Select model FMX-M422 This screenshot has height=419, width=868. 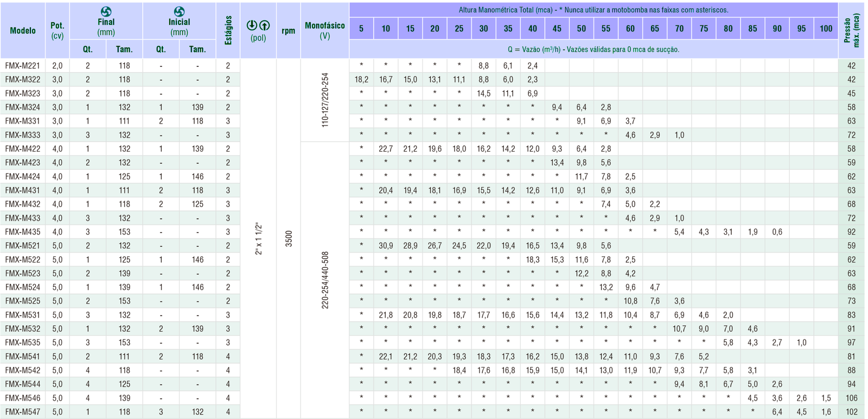click(x=23, y=149)
